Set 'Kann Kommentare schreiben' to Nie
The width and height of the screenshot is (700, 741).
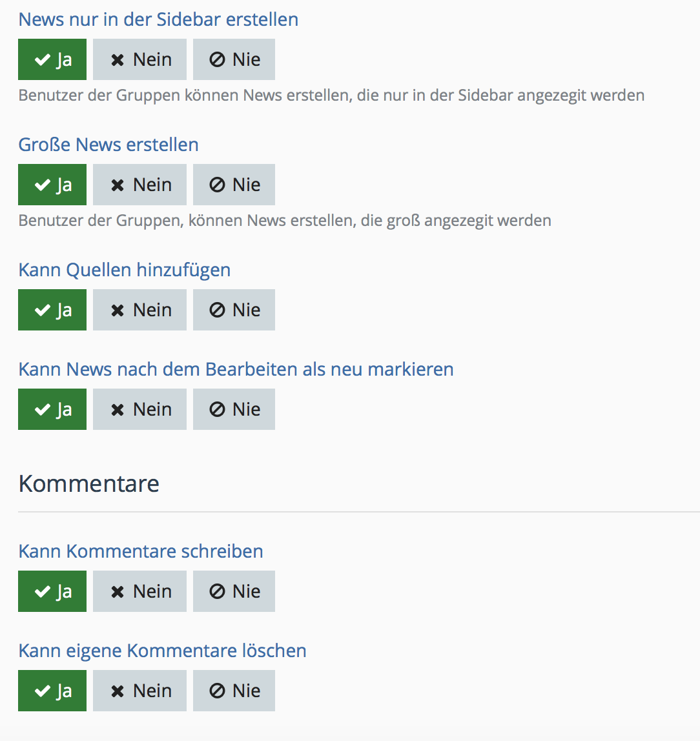234,591
